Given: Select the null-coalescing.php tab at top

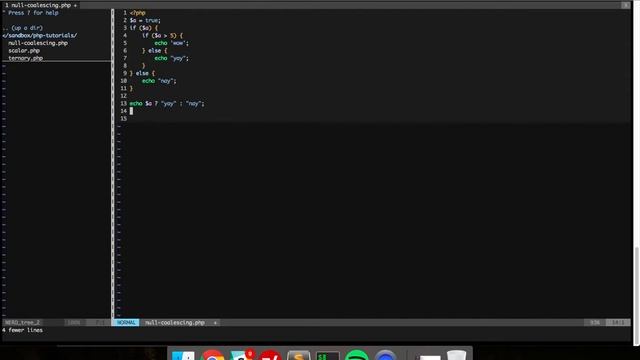Looking at the screenshot, I should [x=41, y=5].
